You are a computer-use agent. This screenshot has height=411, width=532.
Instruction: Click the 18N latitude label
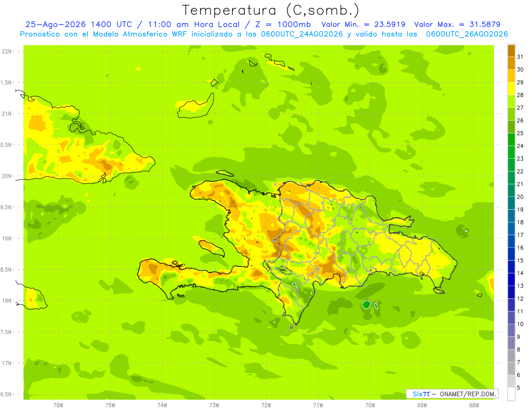(8, 301)
